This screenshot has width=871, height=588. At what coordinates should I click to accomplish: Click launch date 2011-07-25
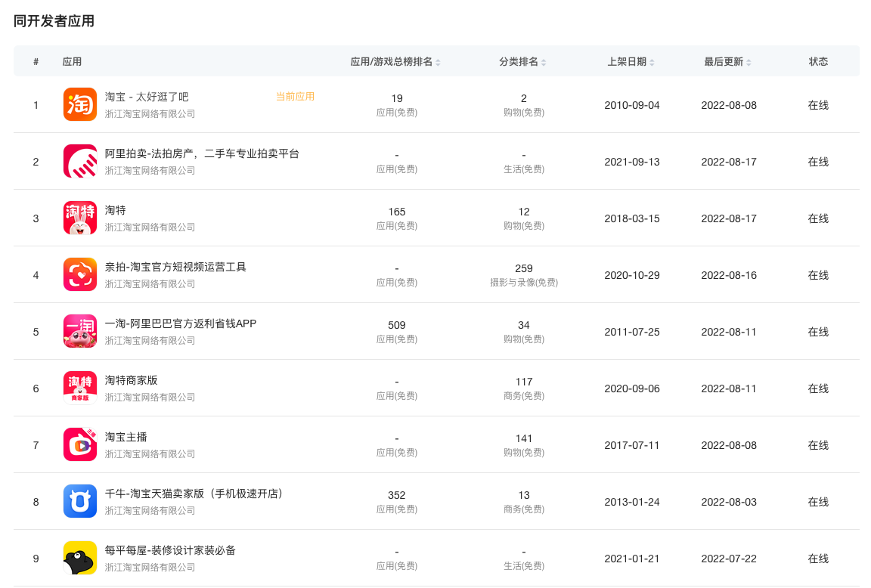pos(632,332)
